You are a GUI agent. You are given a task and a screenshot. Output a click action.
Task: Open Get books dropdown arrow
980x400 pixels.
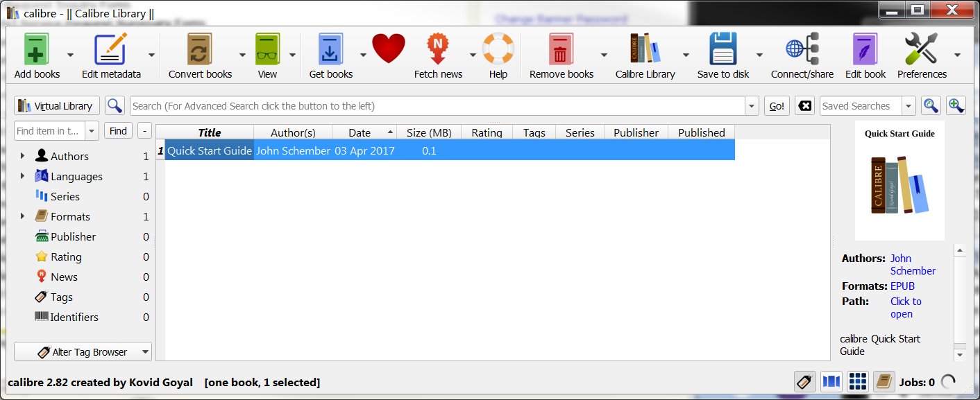tap(363, 55)
